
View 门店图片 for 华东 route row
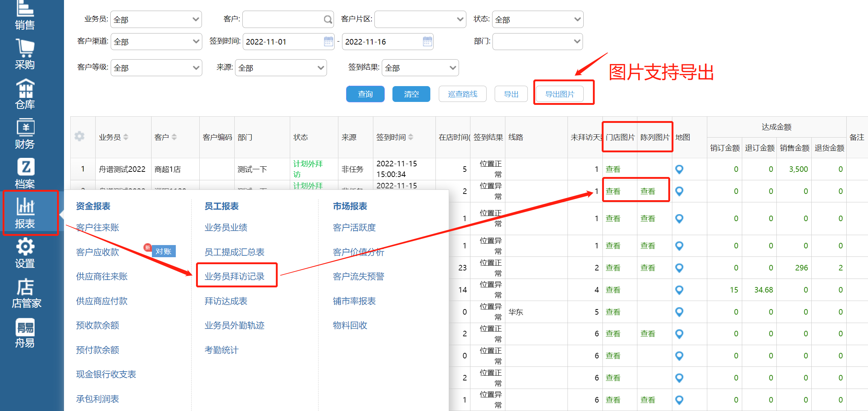(x=613, y=312)
